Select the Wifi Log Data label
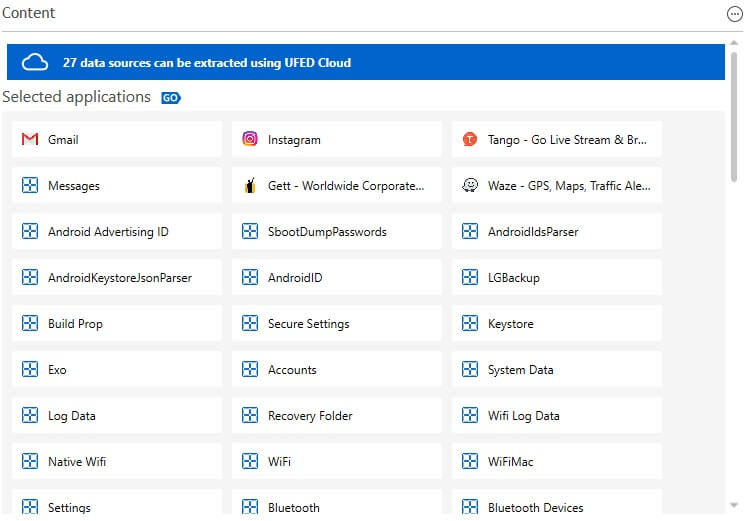The image size is (751, 521). coord(523,416)
